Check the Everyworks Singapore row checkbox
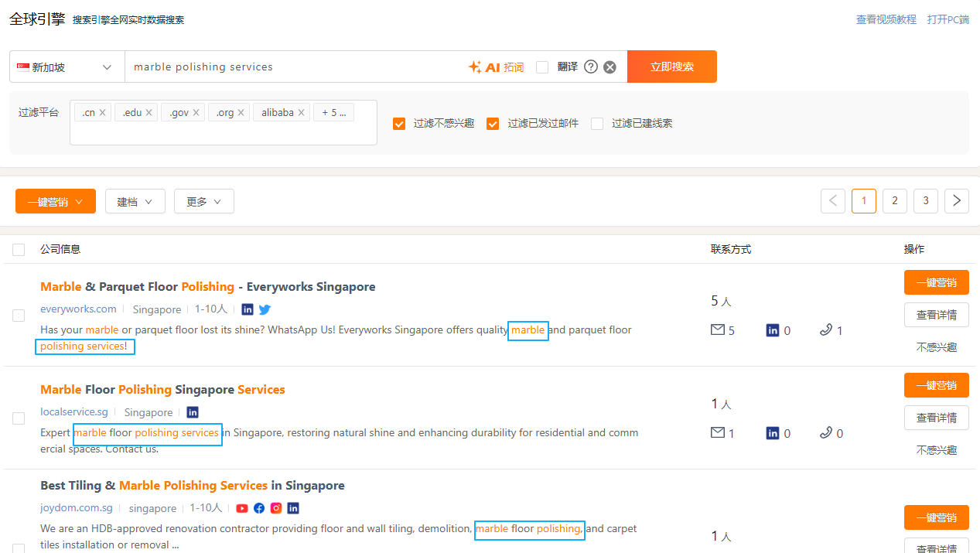 (19, 316)
